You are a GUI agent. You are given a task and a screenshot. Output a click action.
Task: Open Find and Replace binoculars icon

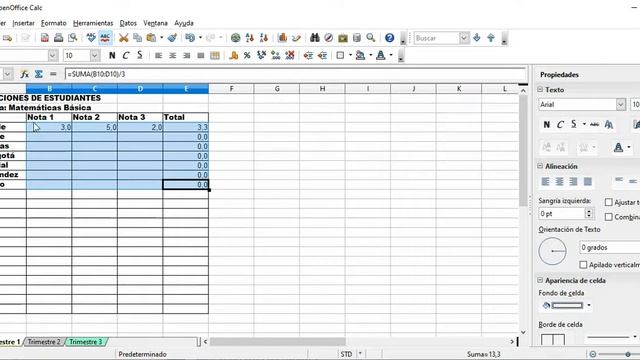(x=315, y=38)
